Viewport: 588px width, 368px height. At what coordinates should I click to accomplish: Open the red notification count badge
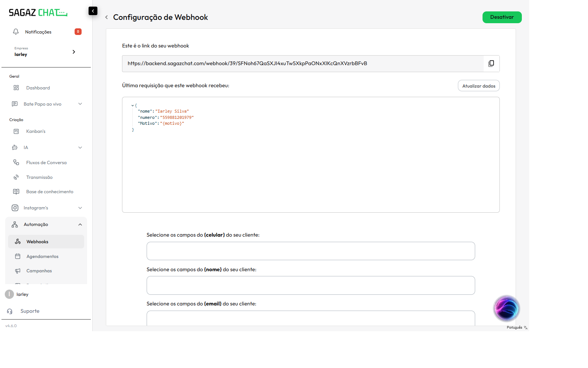pos(78,32)
